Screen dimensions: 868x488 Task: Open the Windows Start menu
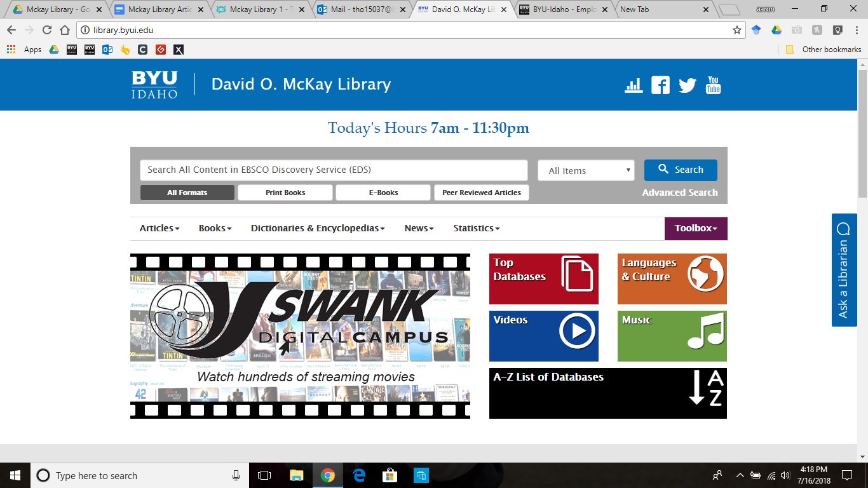15,475
